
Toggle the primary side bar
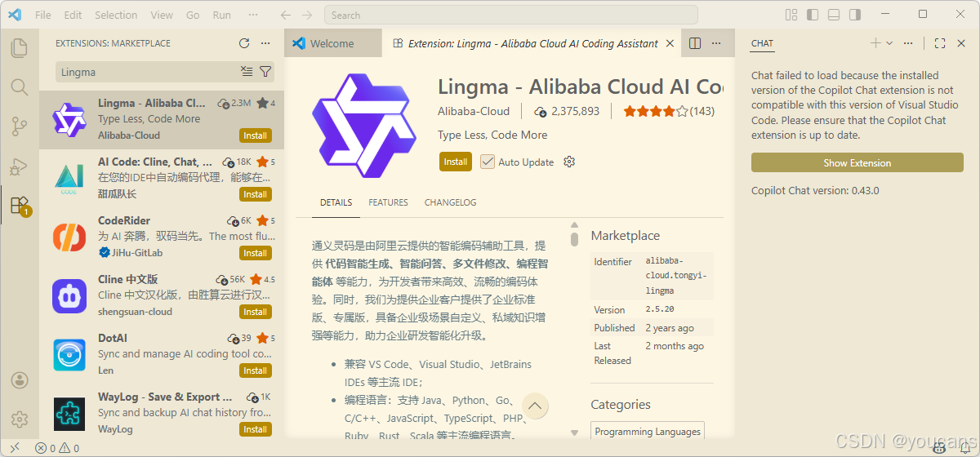pos(813,15)
